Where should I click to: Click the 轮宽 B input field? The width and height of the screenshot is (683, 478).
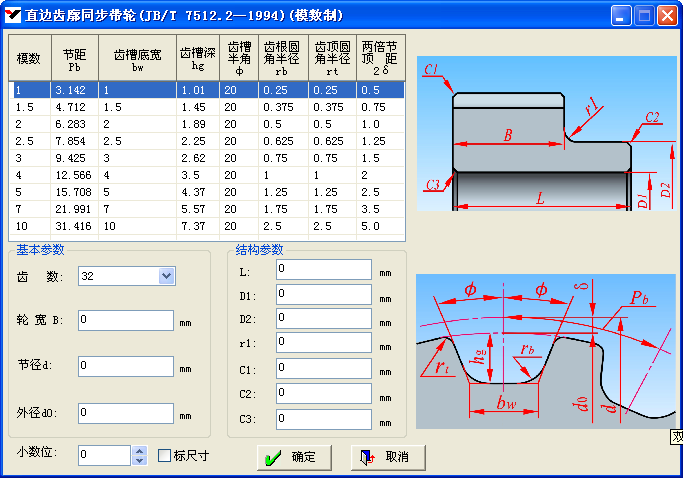126,321
